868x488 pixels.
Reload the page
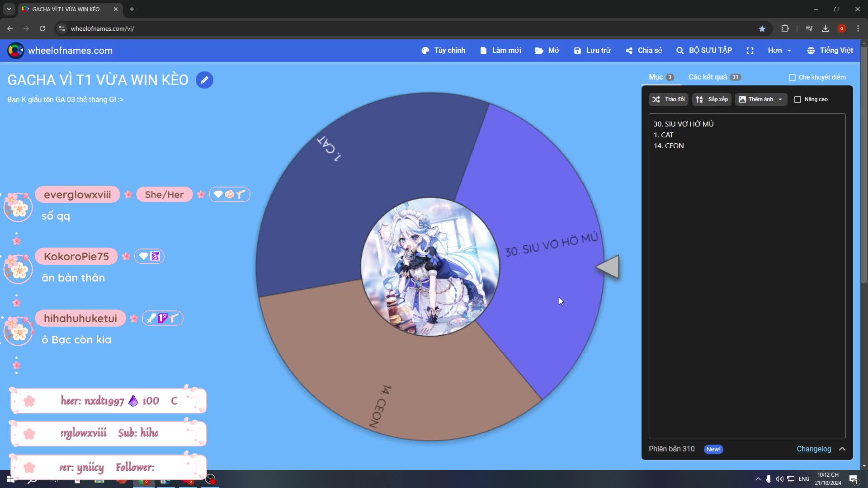pos(42,28)
